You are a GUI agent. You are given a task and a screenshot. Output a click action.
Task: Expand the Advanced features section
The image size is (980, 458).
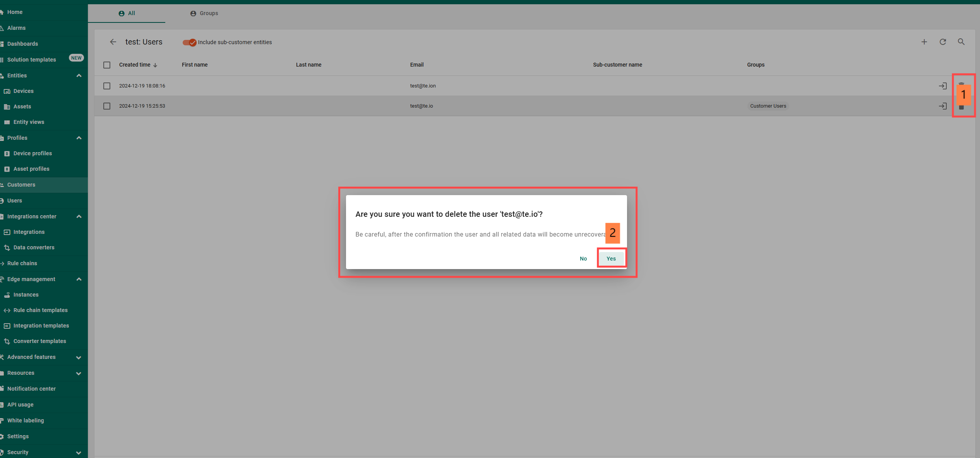tap(79, 357)
